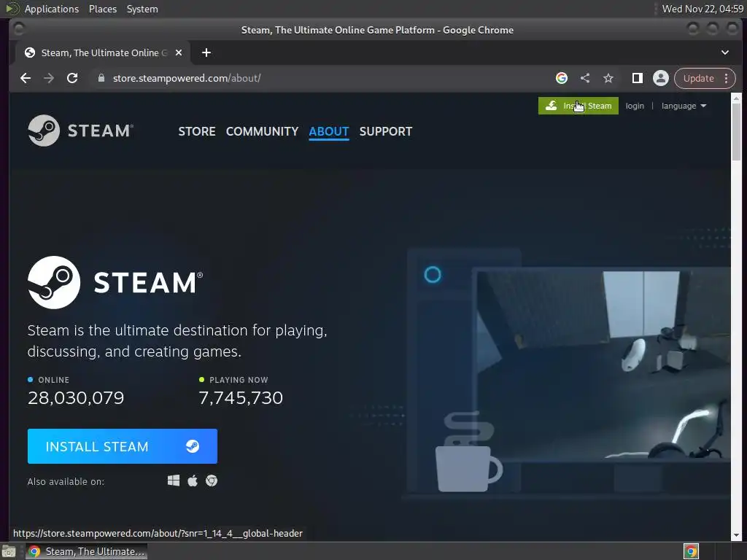The image size is (747, 560).
Task: Open the Applications menu
Action: (52, 9)
